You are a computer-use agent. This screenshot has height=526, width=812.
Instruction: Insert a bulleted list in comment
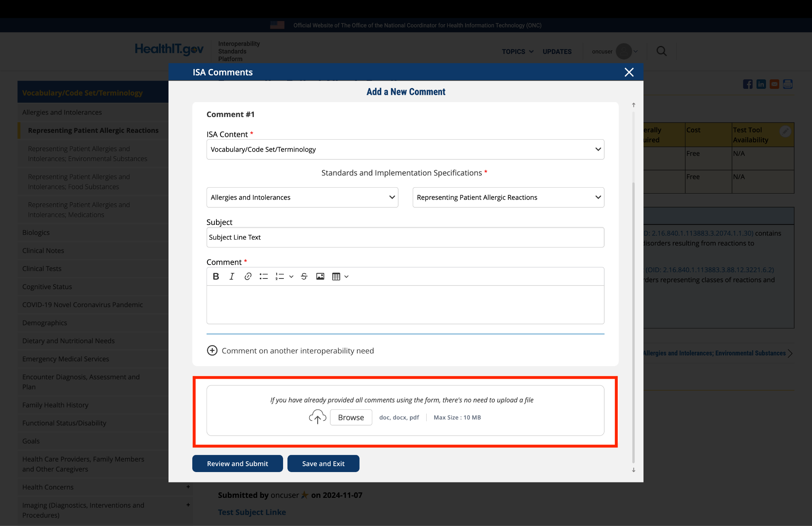(264, 276)
